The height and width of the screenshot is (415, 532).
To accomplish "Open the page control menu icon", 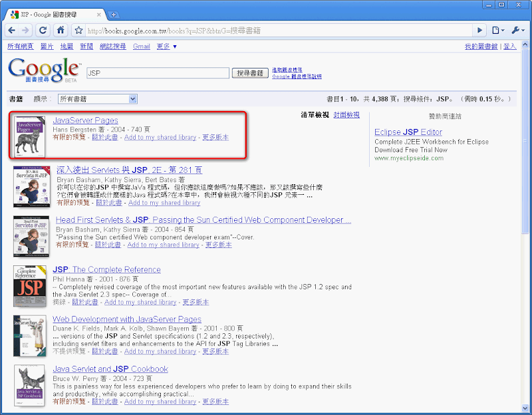I will [x=497, y=30].
